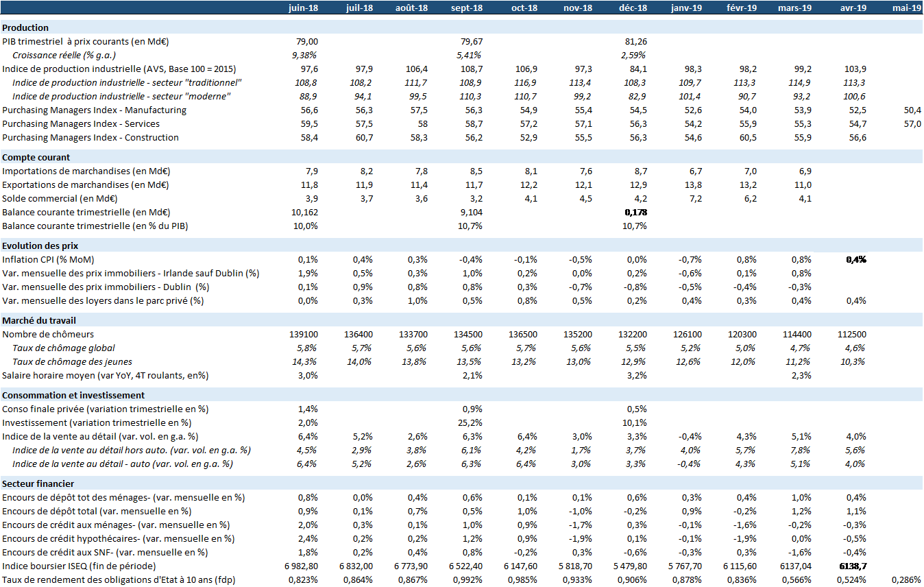
Task: Click the 6 982,80 ISEQ cell
Action: coord(300,566)
